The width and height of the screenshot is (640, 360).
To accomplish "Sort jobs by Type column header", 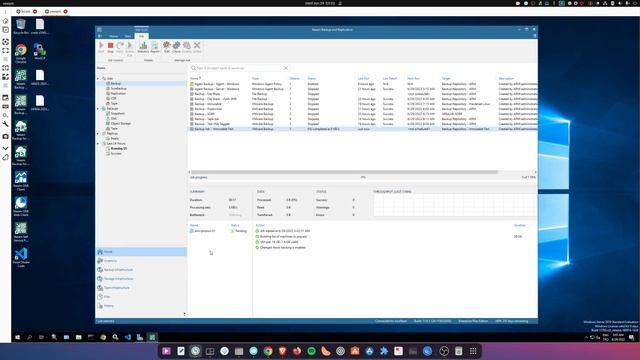I will pyautogui.click(x=255, y=78).
